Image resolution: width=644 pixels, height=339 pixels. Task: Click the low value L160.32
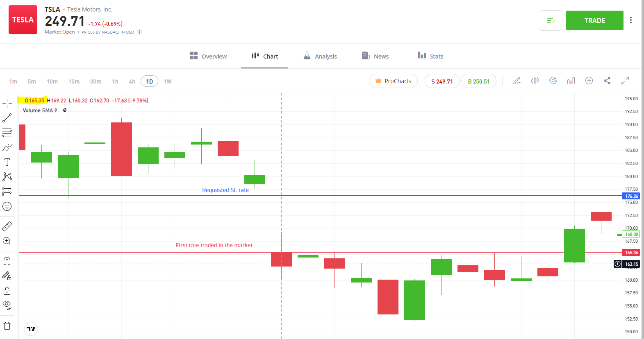point(78,101)
